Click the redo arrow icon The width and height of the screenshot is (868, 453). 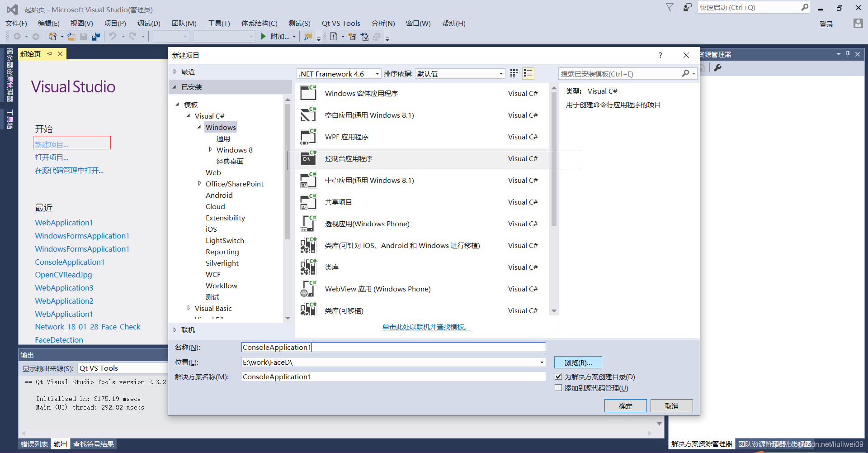[132, 36]
